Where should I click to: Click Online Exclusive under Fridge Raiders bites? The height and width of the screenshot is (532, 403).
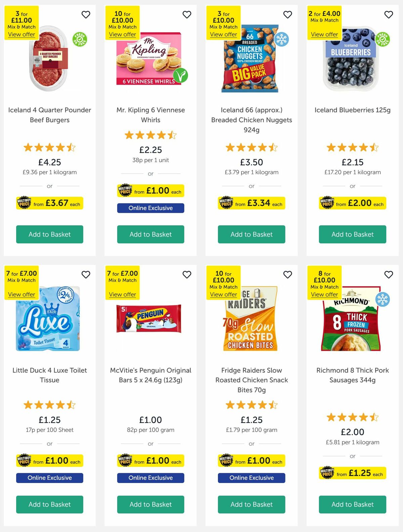[251, 478]
